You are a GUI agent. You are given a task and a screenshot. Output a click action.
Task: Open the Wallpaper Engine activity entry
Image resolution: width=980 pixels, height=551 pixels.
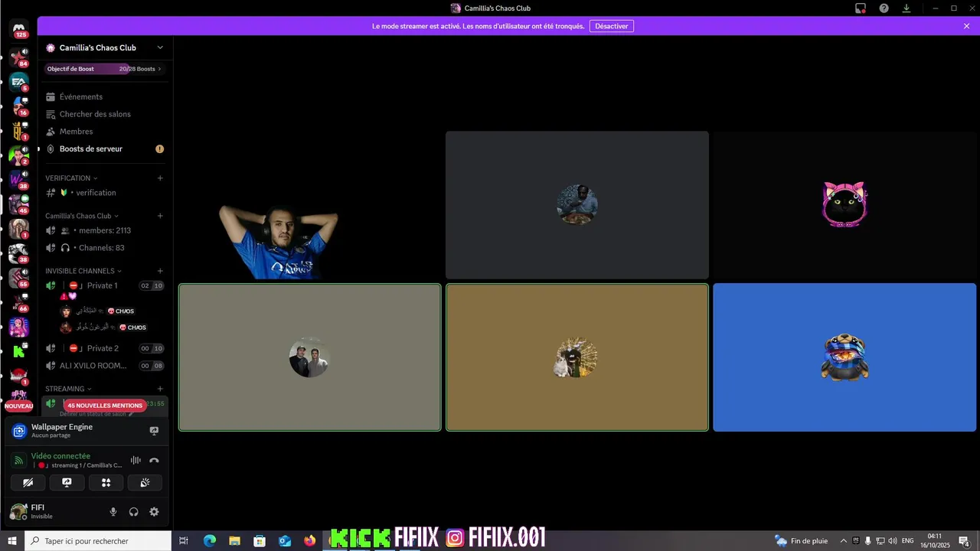[87, 431]
